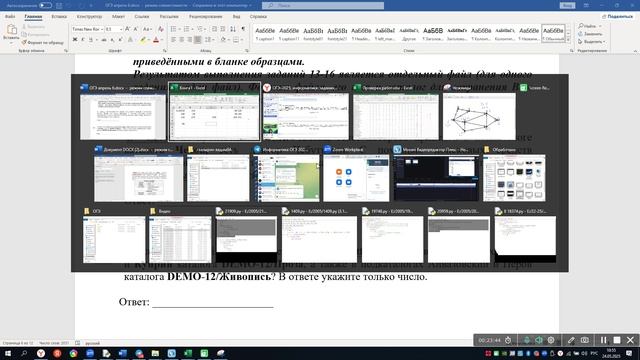
Task: Center align text
Action: [182, 40]
